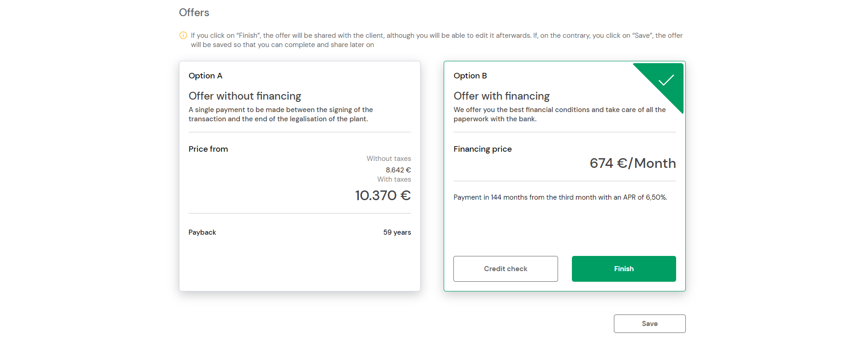Select the Option A offer card
868x344 pixels.
coord(300,176)
